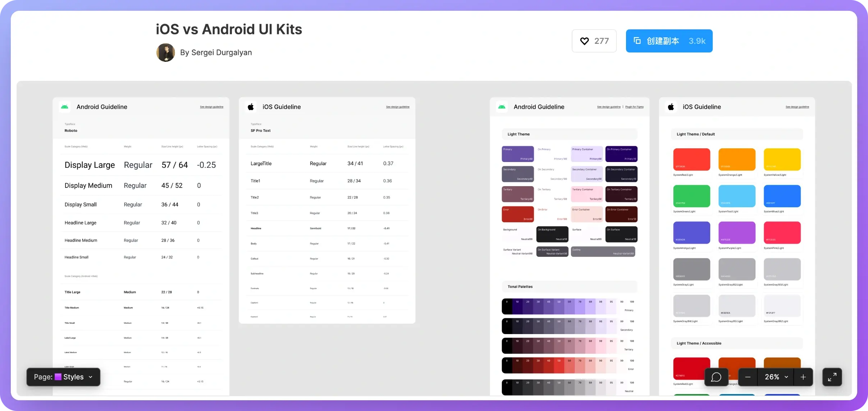Image resolution: width=868 pixels, height=411 pixels.
Task: Zoom out with the minus icon
Action: pos(748,377)
